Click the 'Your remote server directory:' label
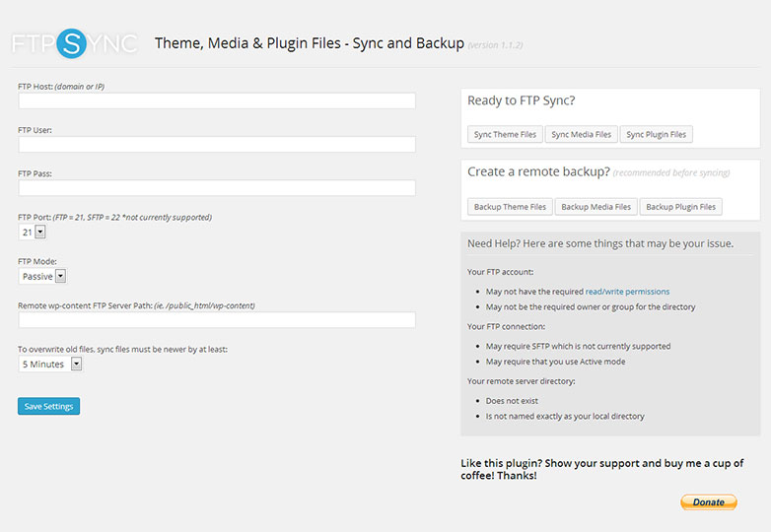The height and width of the screenshot is (532, 771). 522,381
